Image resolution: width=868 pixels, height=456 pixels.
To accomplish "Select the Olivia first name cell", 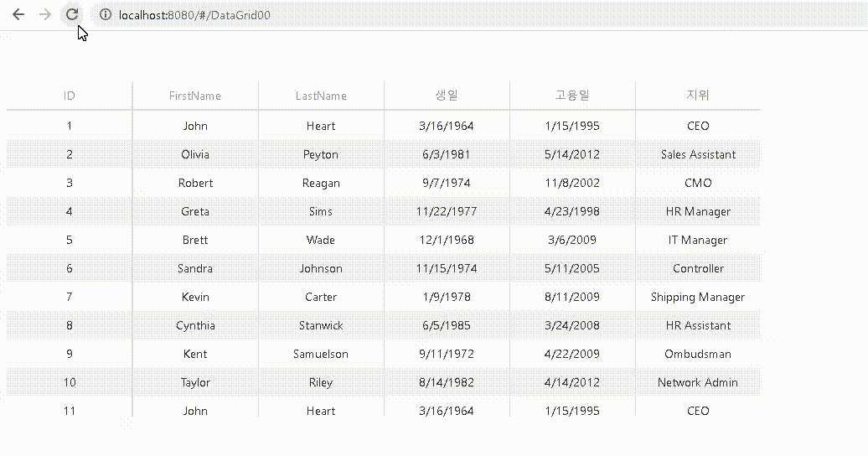I will [195, 154].
